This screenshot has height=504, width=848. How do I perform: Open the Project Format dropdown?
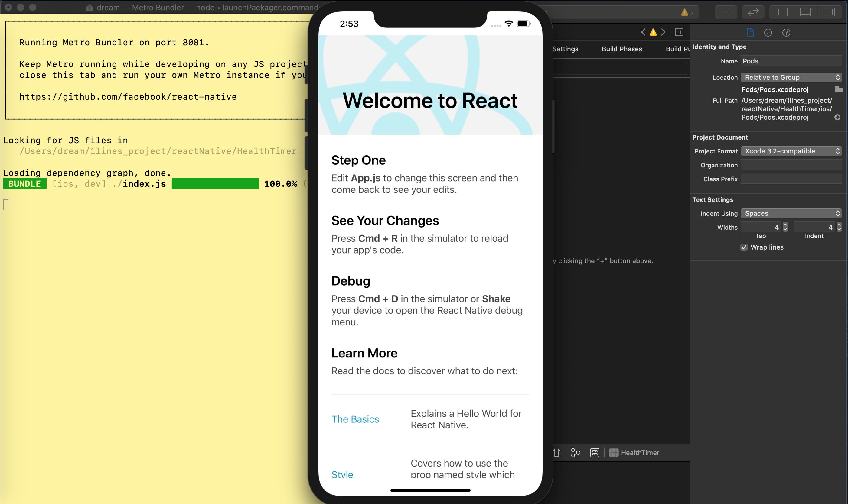pos(791,151)
